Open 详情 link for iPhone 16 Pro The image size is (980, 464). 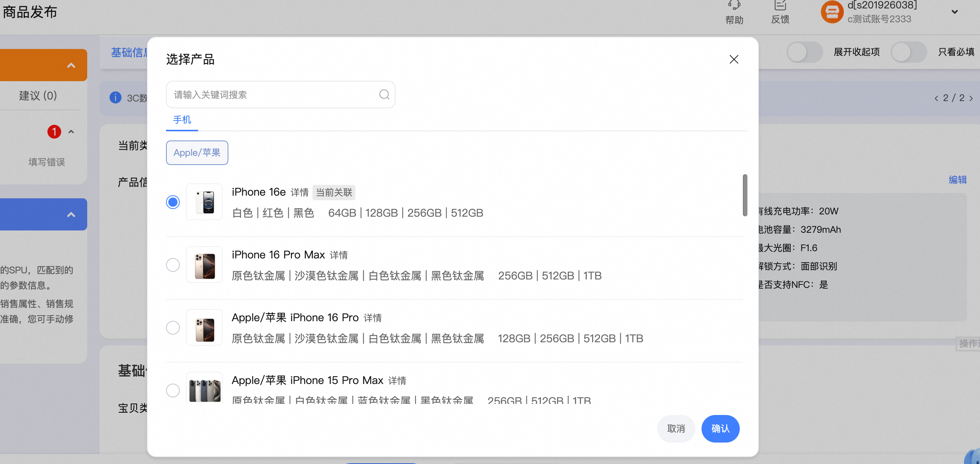(x=373, y=318)
